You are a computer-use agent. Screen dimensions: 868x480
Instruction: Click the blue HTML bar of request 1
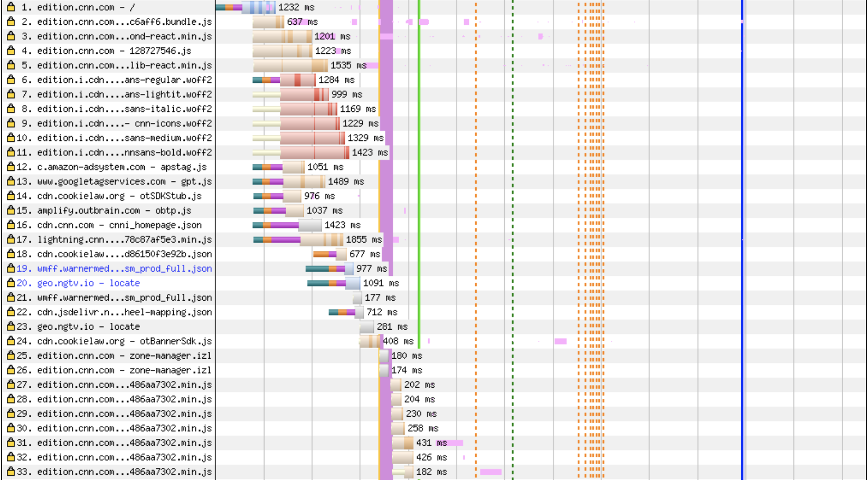[x=259, y=7]
